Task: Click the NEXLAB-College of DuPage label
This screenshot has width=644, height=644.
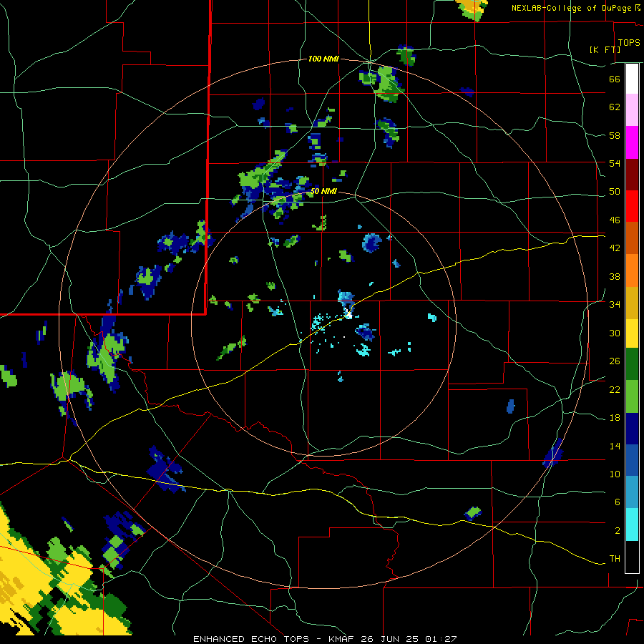Action: pos(571,8)
